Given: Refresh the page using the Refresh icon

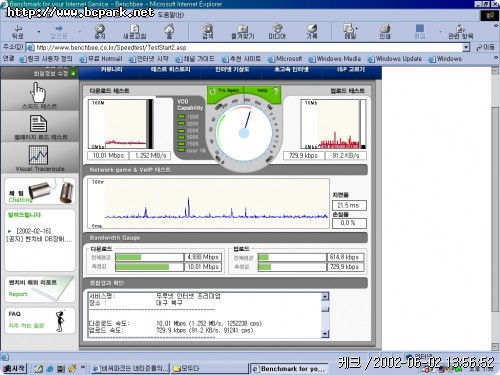Looking at the screenshot, I should pos(135,31).
